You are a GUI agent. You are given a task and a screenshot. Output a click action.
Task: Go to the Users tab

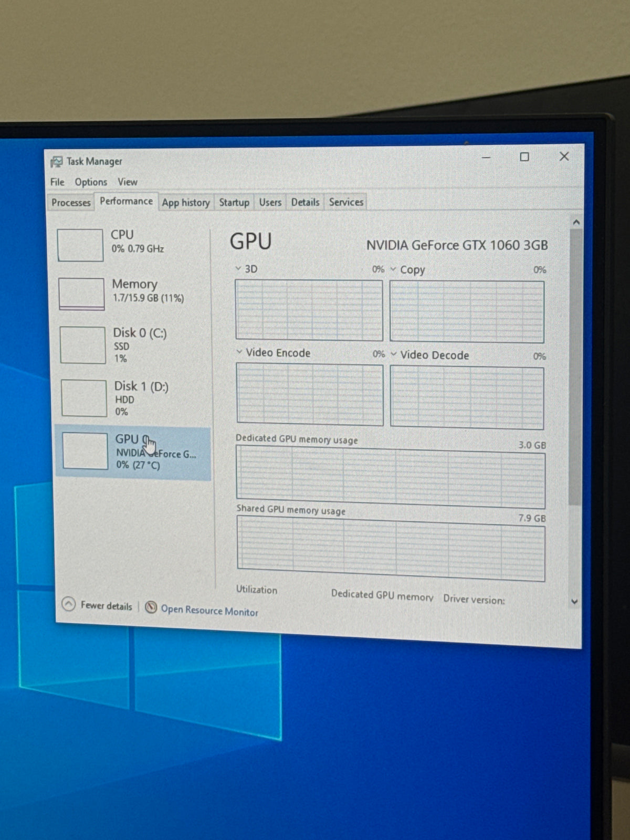point(270,202)
